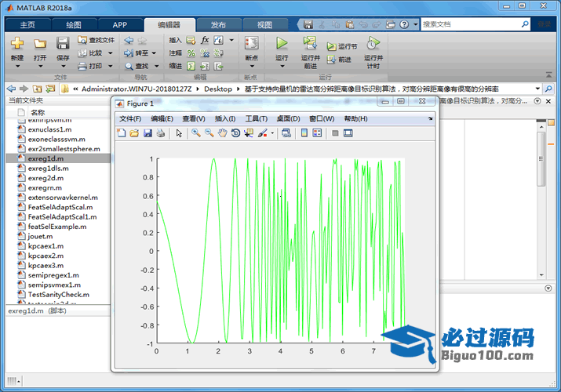The width and height of the screenshot is (561, 392).
Task: Click Open File icon in figure toolbar
Action: pos(134,133)
